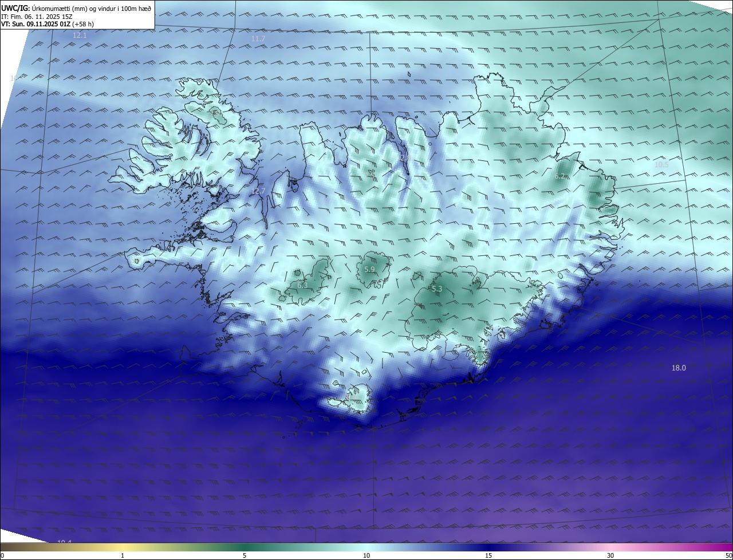Click the title line 'UWC/IG: Úrkomumætti (mm) og vindur í 100m hæð'
Image resolution: width=733 pixels, height=560 pixels.
click(x=76, y=9)
